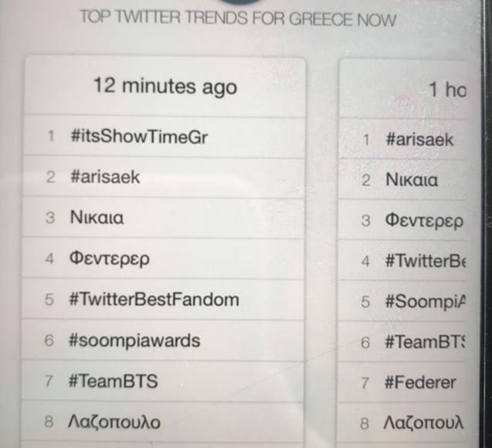Open the #Federer hashtag trend
Image resolution: width=492 pixels, height=448 pixels.
point(420,382)
